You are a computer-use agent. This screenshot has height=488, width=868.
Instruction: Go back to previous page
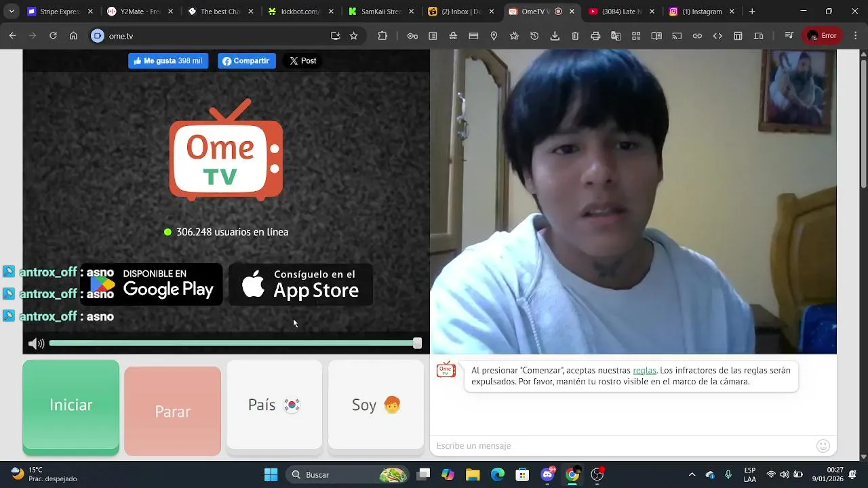[x=12, y=36]
